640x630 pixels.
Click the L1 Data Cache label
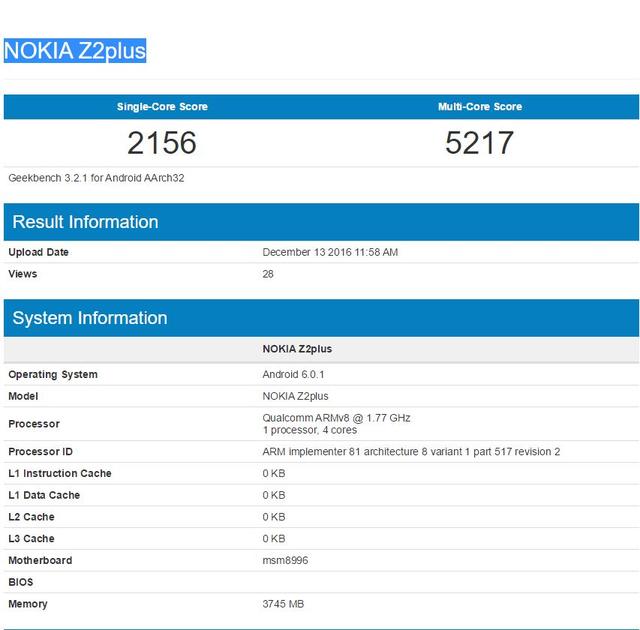click(44, 495)
